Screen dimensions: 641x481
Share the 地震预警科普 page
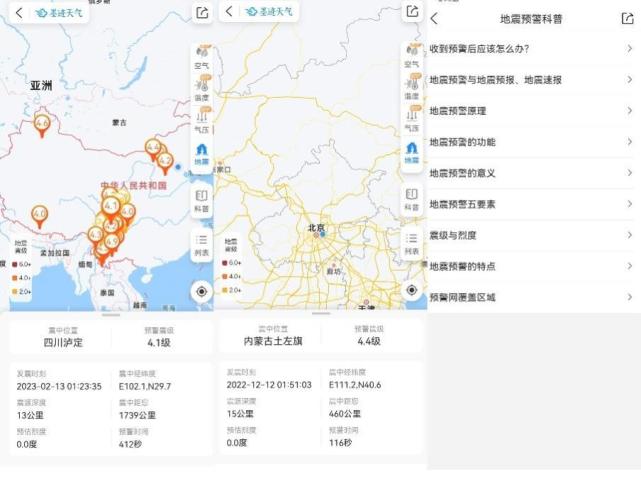(627, 18)
